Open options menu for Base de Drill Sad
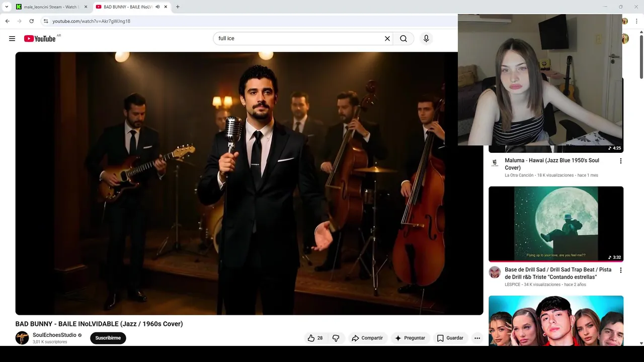Image resolution: width=644 pixels, height=362 pixels. [620, 270]
